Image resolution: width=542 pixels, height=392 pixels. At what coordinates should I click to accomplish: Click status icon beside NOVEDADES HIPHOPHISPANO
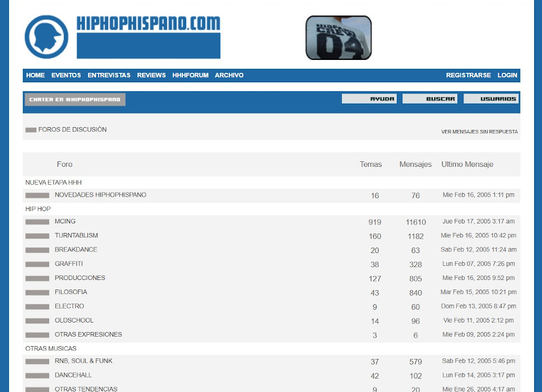tap(38, 195)
